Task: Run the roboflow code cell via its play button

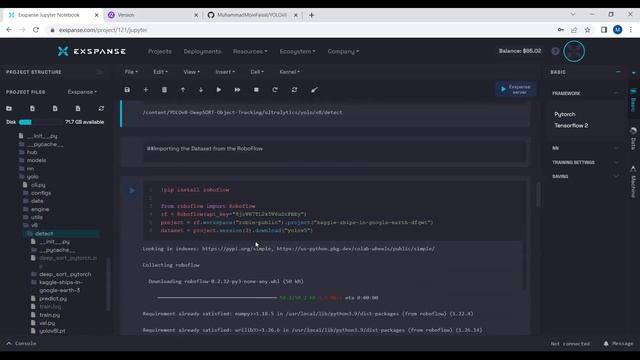Action: click(131, 191)
